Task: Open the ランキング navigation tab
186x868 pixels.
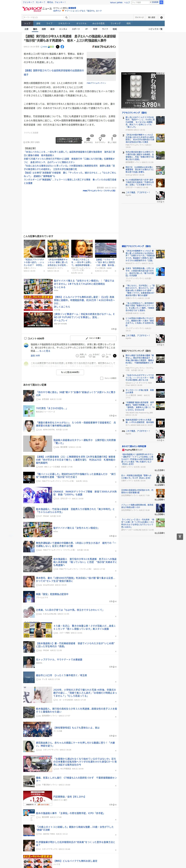Action: [115, 24]
